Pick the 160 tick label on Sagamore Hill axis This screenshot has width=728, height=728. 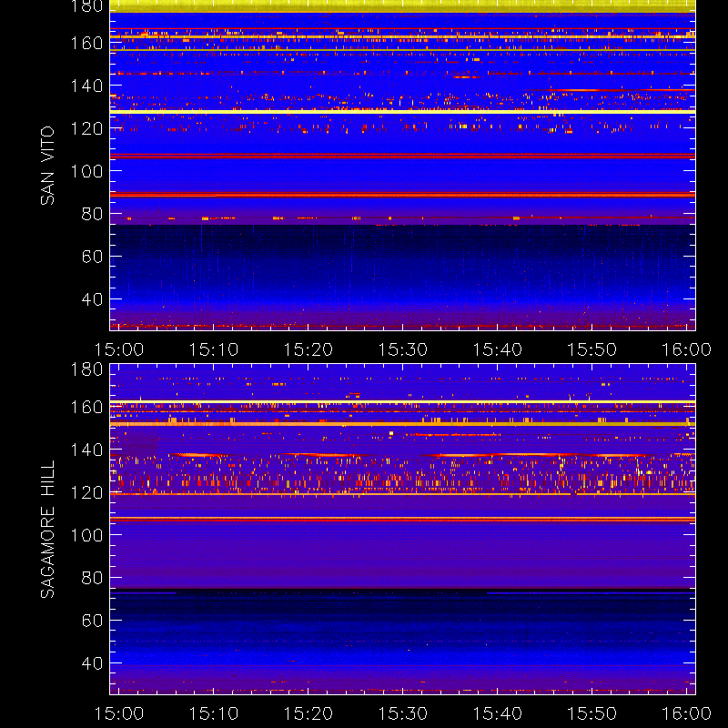tap(86, 407)
